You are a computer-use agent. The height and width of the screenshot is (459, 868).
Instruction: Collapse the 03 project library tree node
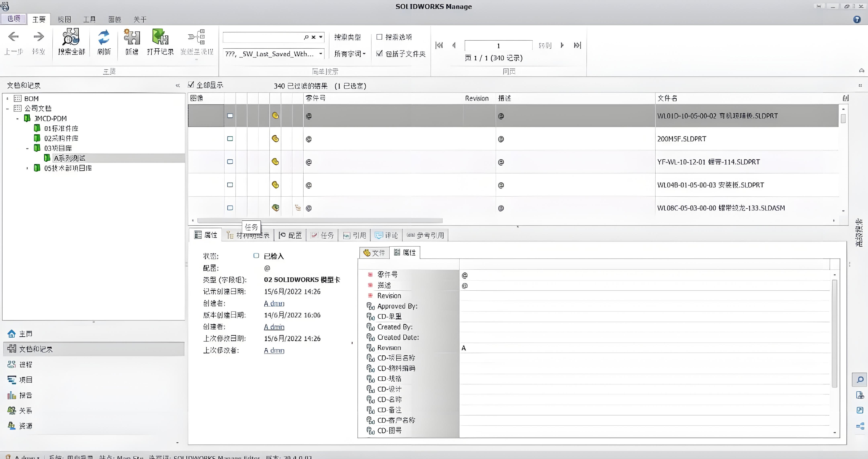pyautogui.click(x=27, y=148)
